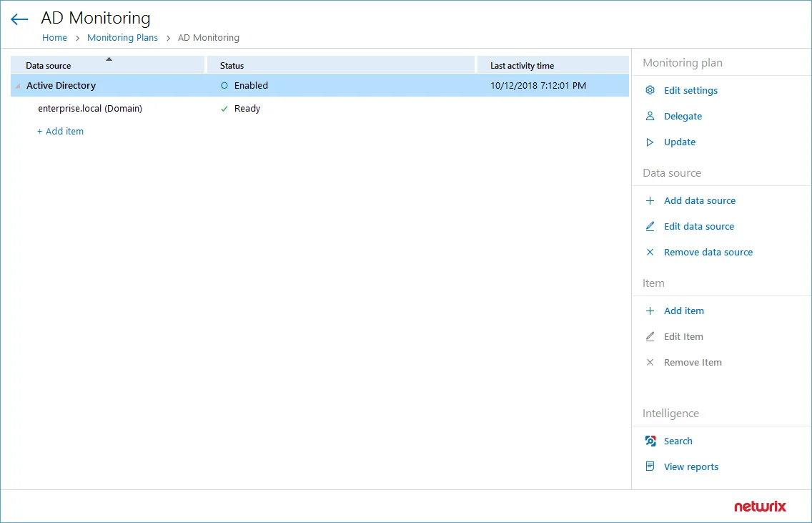The width and height of the screenshot is (812, 523).
Task: Click the X icon beside Remove data source
Action: coord(650,253)
